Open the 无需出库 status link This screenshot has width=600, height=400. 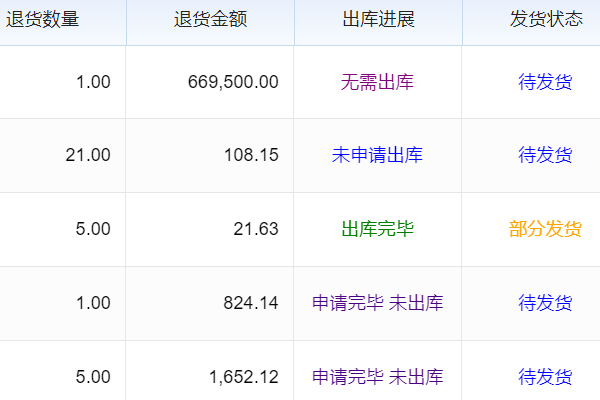(377, 82)
